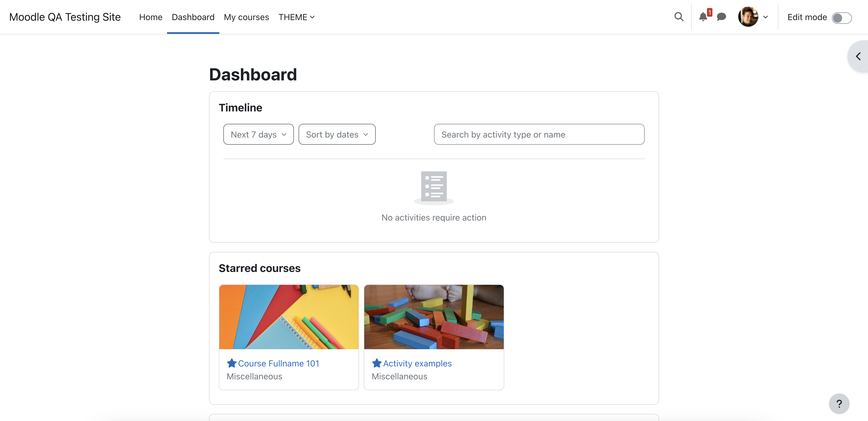Click Miscellaneous under Activity examples
Screen dimensions: 868x421
click(x=399, y=376)
